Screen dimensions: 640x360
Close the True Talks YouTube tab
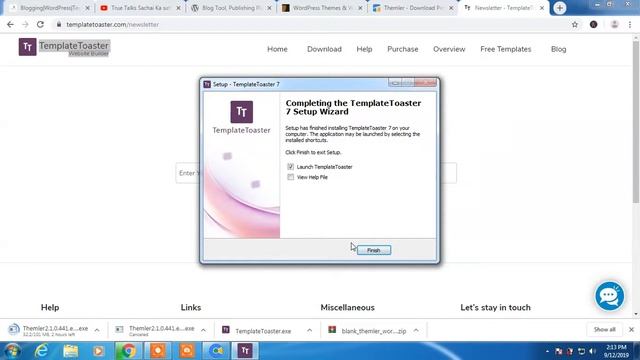(x=178, y=8)
